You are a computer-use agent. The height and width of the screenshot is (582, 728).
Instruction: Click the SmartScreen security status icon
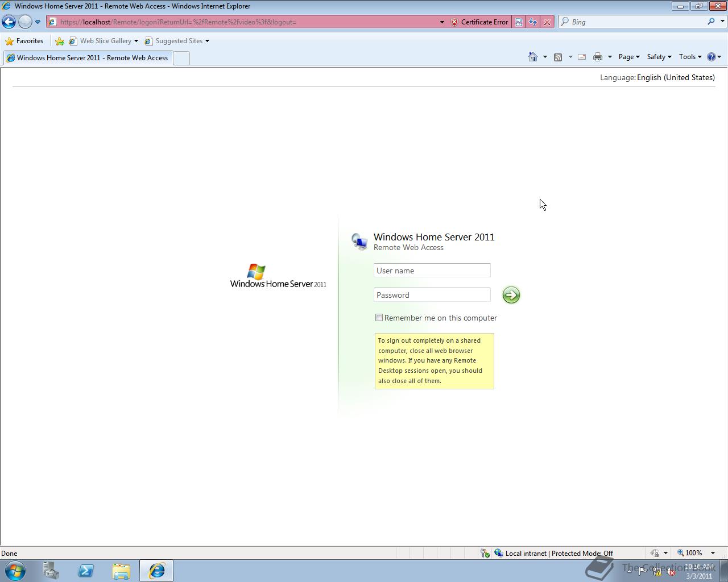pyautogui.click(x=485, y=553)
